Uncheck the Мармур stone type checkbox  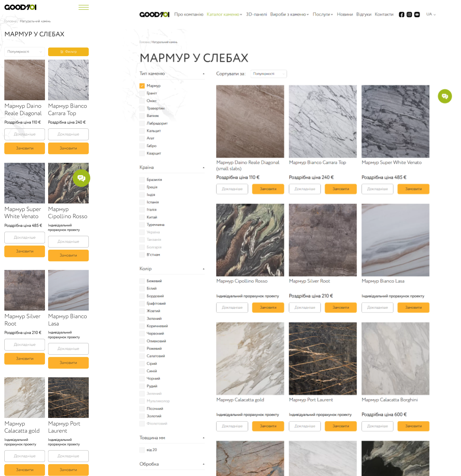pyautogui.click(x=142, y=86)
